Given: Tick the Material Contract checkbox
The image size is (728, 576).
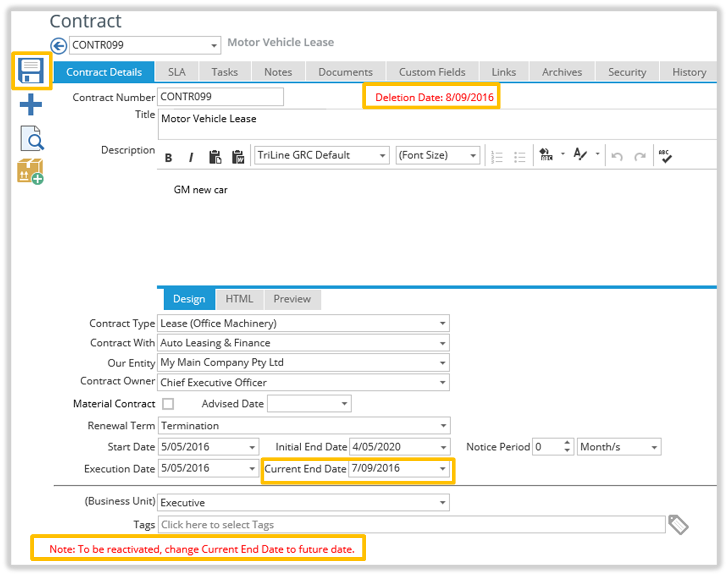Looking at the screenshot, I should point(168,404).
